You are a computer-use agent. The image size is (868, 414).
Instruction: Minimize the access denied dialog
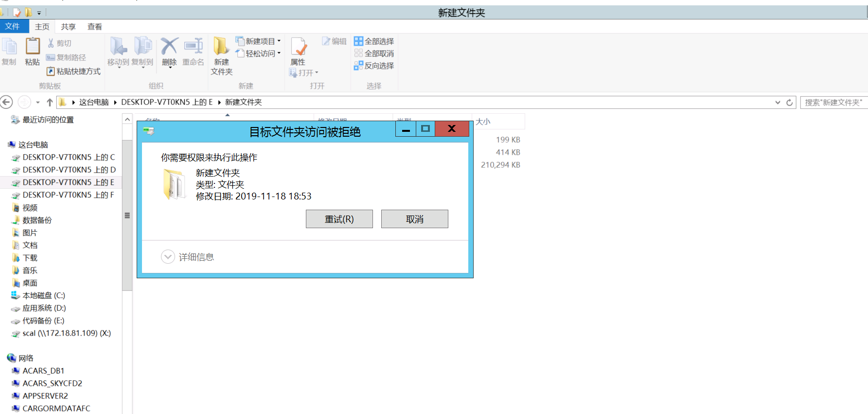point(406,129)
